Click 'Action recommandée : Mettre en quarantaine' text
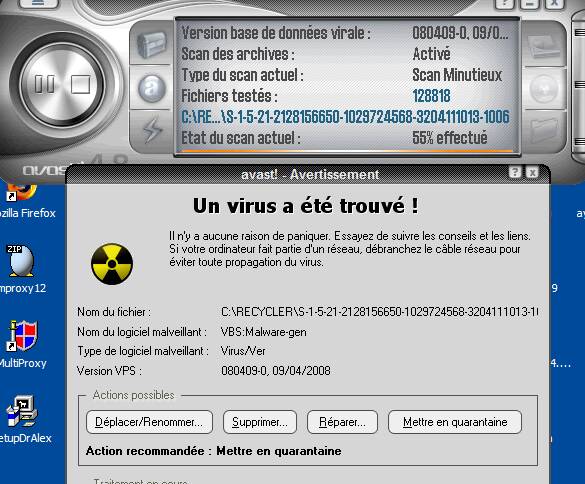Screen dimensions: 585x484 213,451
